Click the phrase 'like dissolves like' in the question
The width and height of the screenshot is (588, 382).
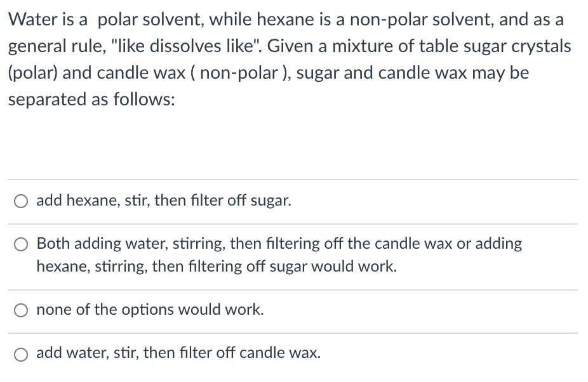[x=177, y=46]
